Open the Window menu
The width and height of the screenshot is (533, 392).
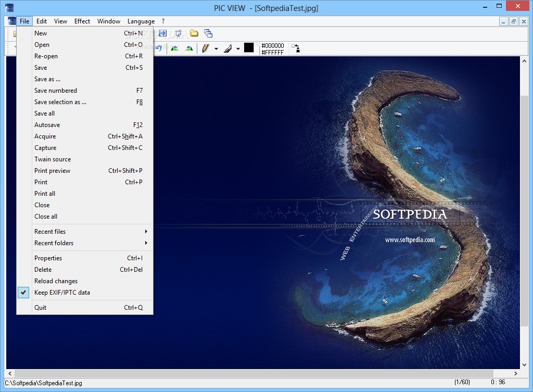(109, 21)
